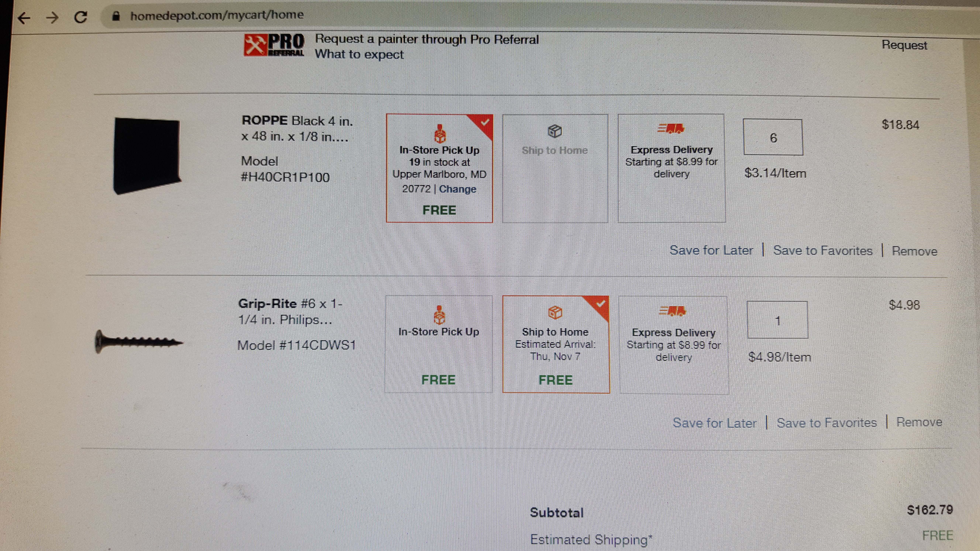Viewport: 980px width, 551px height.
Task: Click ROPPE quantity field showing 6
Action: tap(773, 137)
